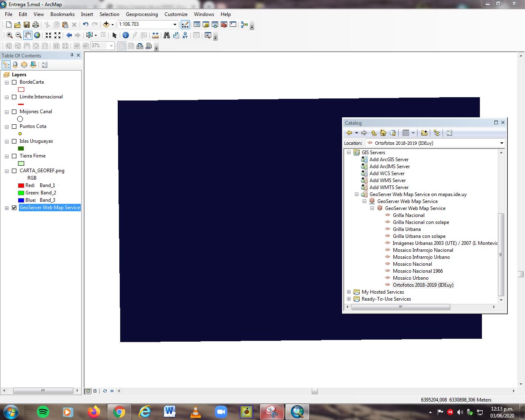
Task: Click List By Visibility in Table Of Contents
Action: pos(24,65)
